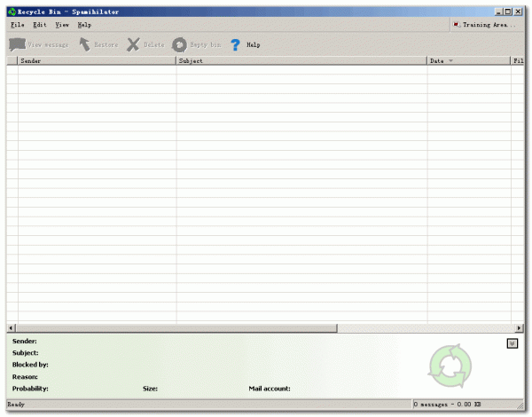
Task: Sort by Subject column header
Action: click(301, 61)
